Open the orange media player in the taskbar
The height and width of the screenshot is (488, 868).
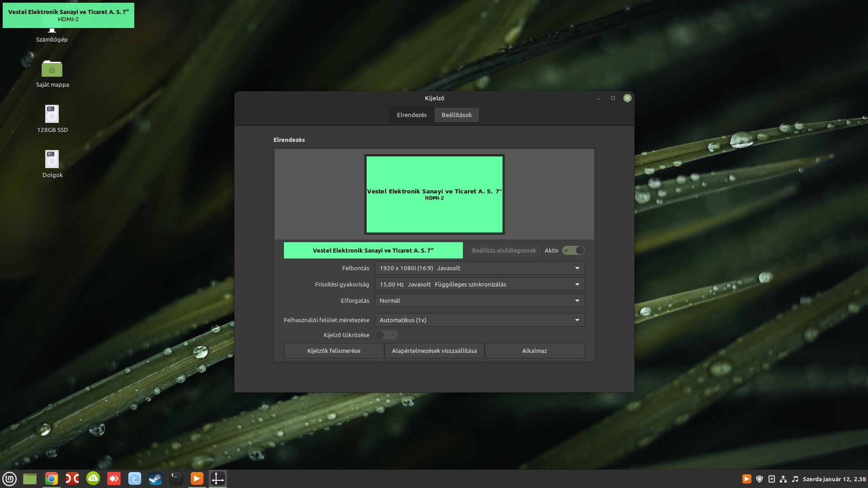click(x=197, y=479)
